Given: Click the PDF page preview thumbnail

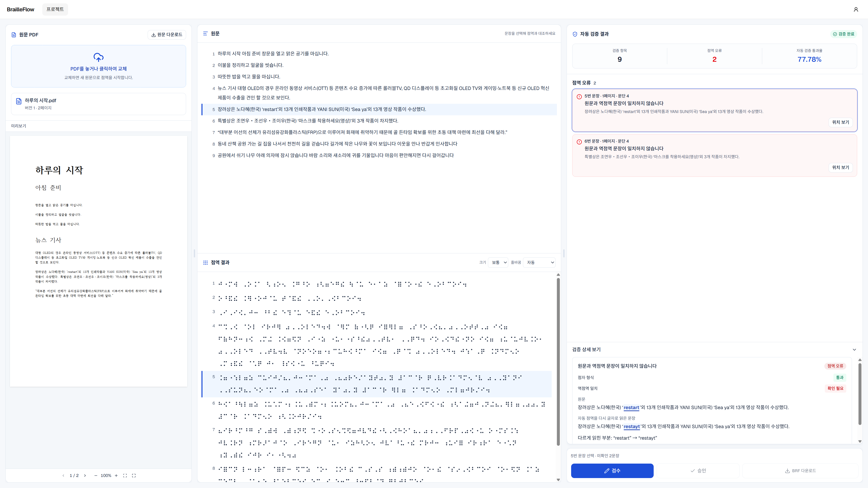Looking at the screenshot, I should [x=98, y=261].
